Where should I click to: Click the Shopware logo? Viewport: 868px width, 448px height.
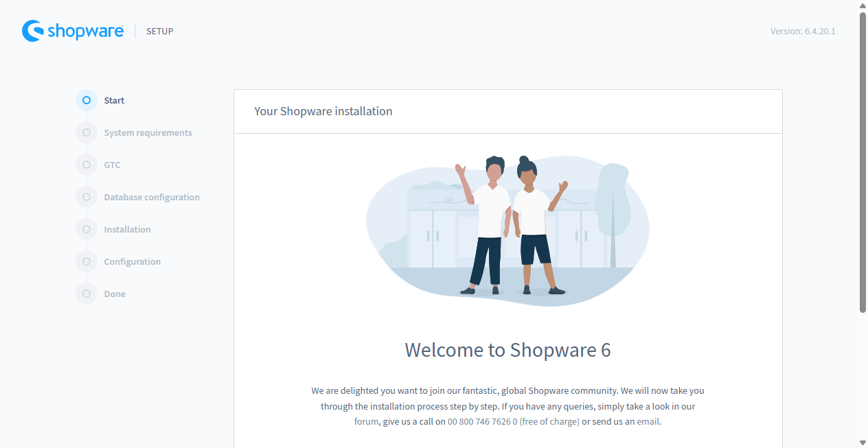(73, 31)
